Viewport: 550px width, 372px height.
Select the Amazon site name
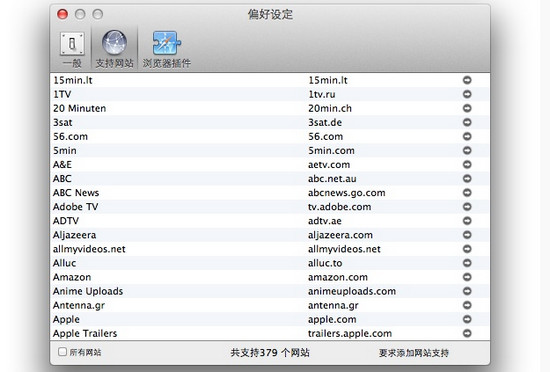pos(72,277)
